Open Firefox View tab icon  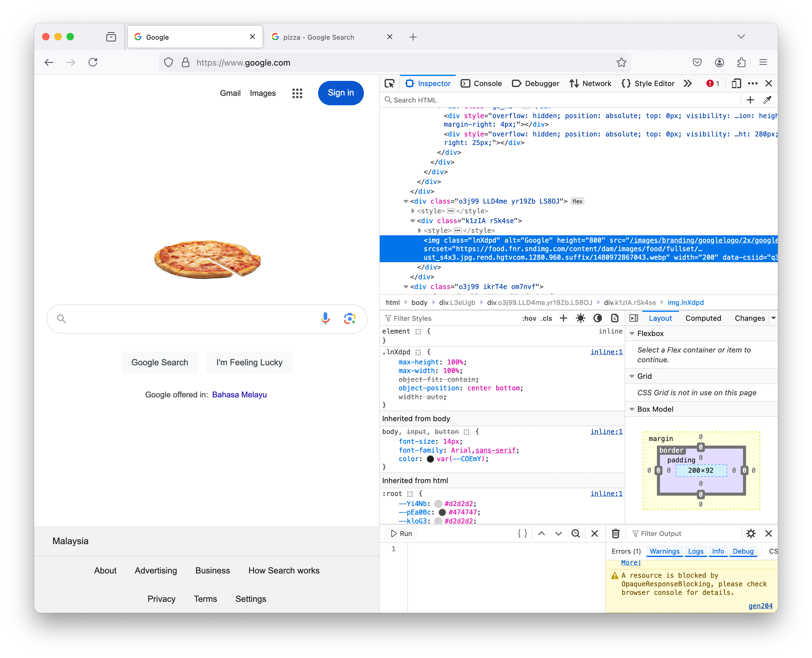click(x=111, y=37)
